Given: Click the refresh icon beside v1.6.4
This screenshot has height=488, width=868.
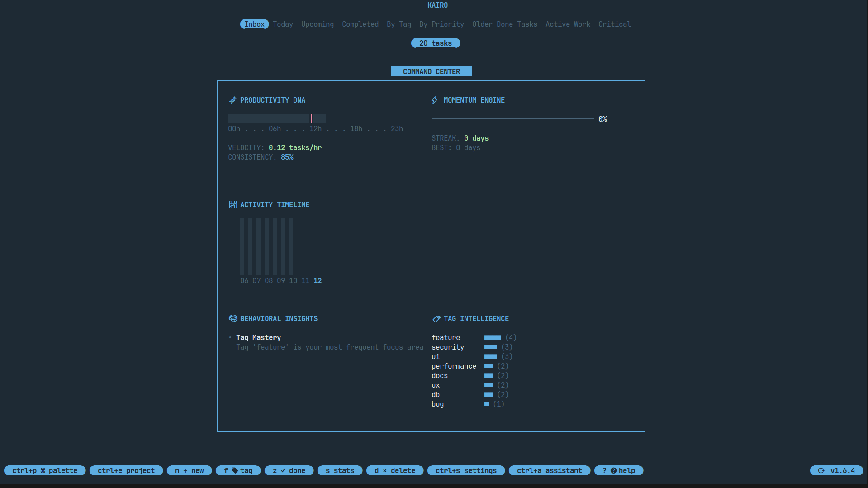Looking at the screenshot, I should pos(821,471).
